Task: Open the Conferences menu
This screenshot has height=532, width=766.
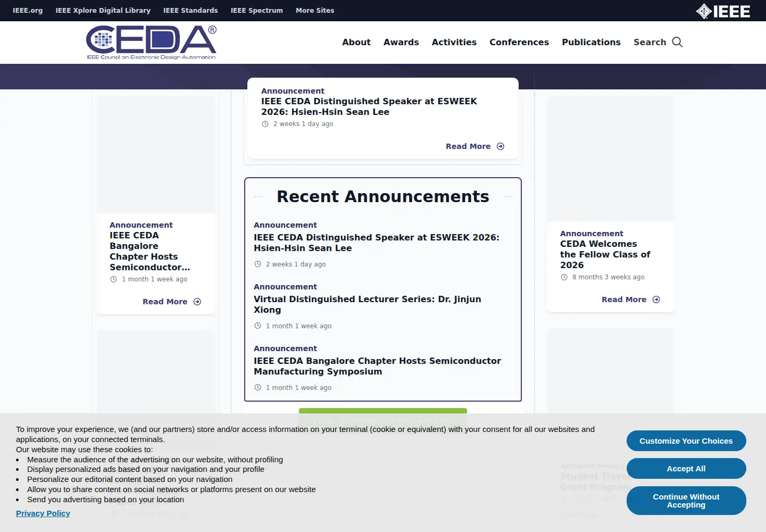Action: pos(519,42)
